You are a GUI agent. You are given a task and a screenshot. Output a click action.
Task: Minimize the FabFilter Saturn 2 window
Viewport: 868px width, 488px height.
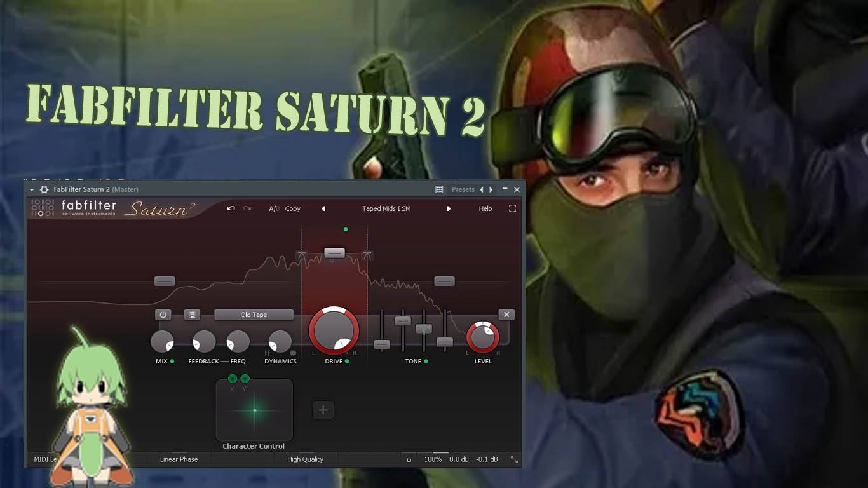click(505, 189)
